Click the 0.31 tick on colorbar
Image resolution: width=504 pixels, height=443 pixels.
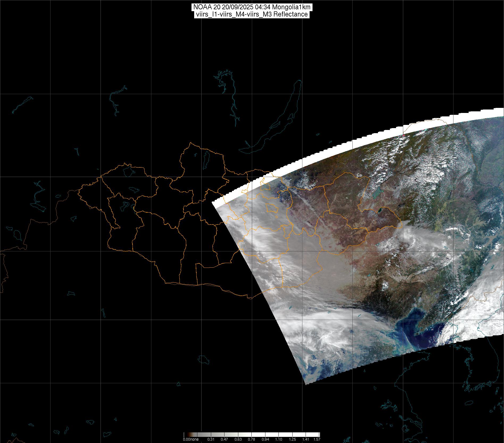coord(211,439)
